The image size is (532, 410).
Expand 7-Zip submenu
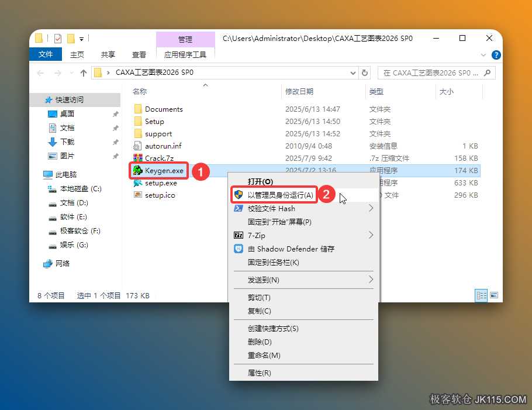[371, 235]
